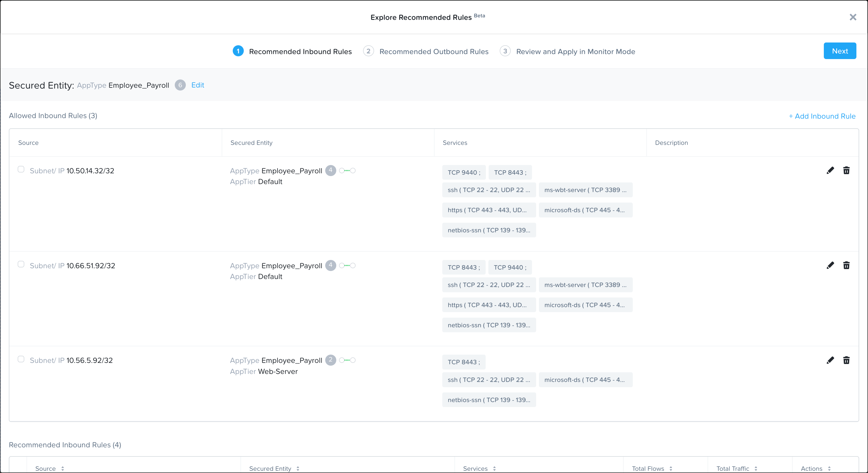Delete the 10.56.5.92/32 Web-Server rule

tap(846, 360)
